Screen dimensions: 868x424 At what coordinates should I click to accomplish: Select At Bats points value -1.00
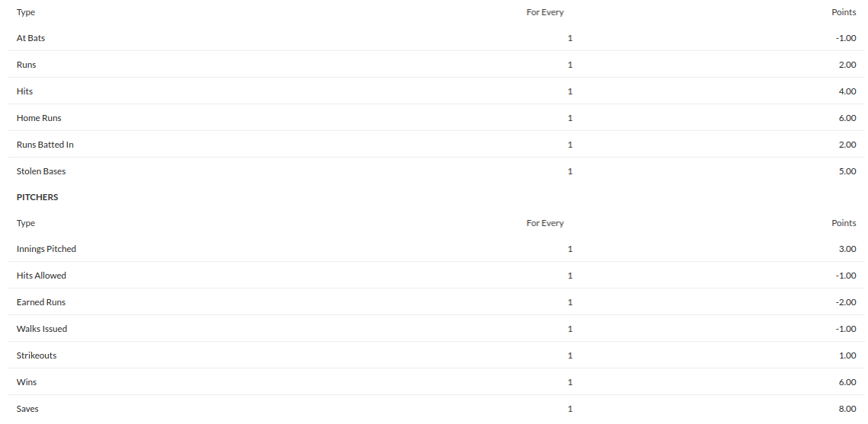coord(846,38)
